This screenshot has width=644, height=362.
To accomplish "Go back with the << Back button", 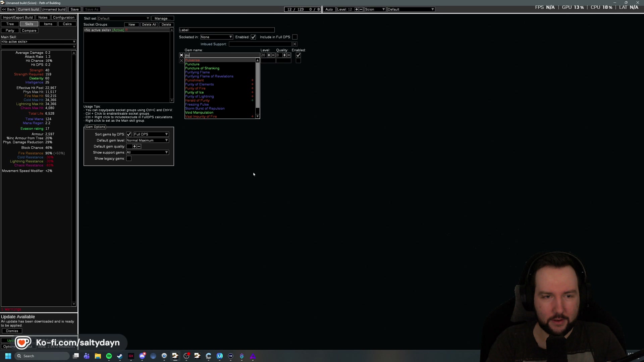I will [x=8, y=9].
